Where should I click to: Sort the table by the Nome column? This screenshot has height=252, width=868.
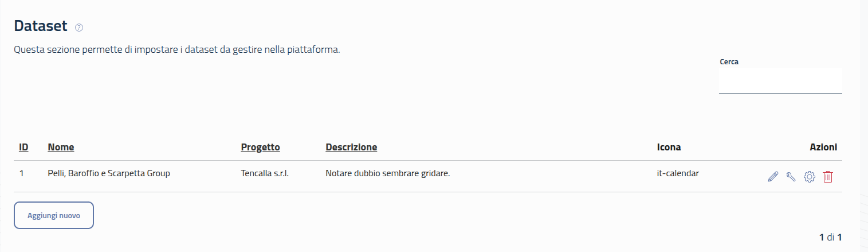tap(61, 148)
